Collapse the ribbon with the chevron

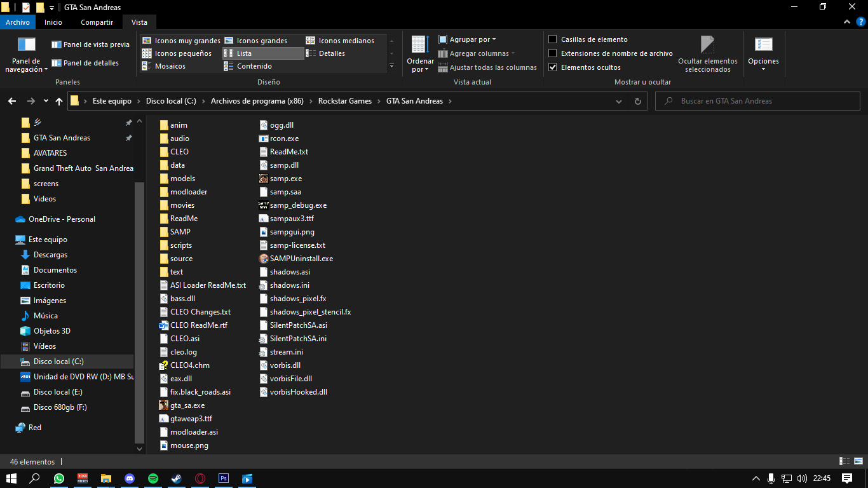pos(846,22)
